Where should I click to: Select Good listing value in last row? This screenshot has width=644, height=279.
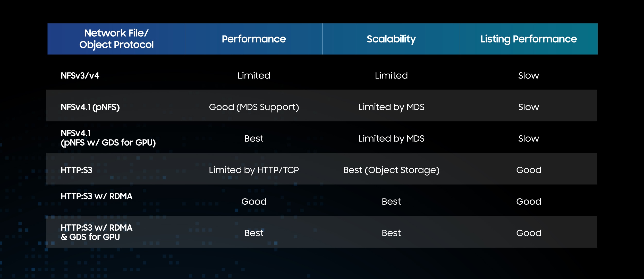(x=529, y=233)
